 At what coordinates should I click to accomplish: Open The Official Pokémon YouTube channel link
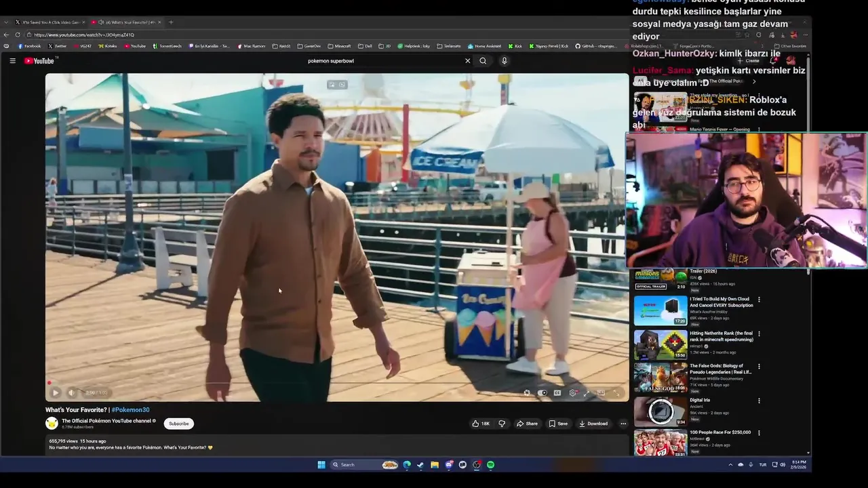tap(106, 421)
